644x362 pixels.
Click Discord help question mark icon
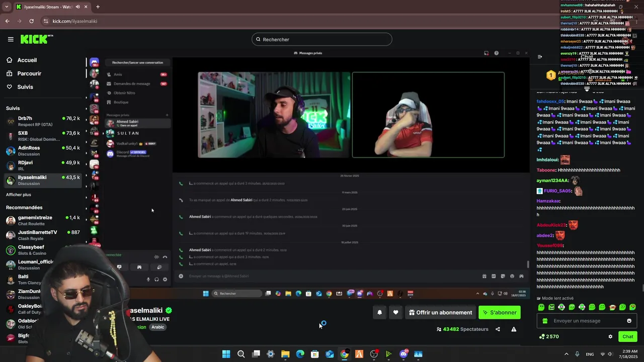[496, 53]
